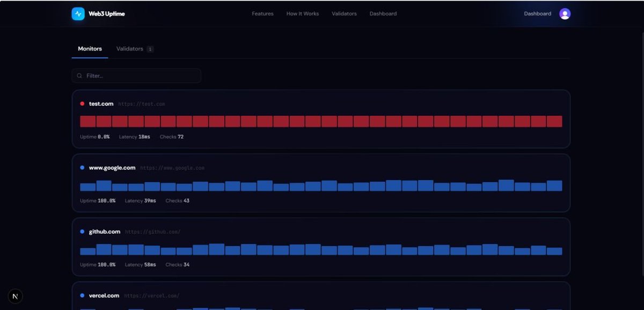Click last blue latency bar of www.google.com

(554, 186)
